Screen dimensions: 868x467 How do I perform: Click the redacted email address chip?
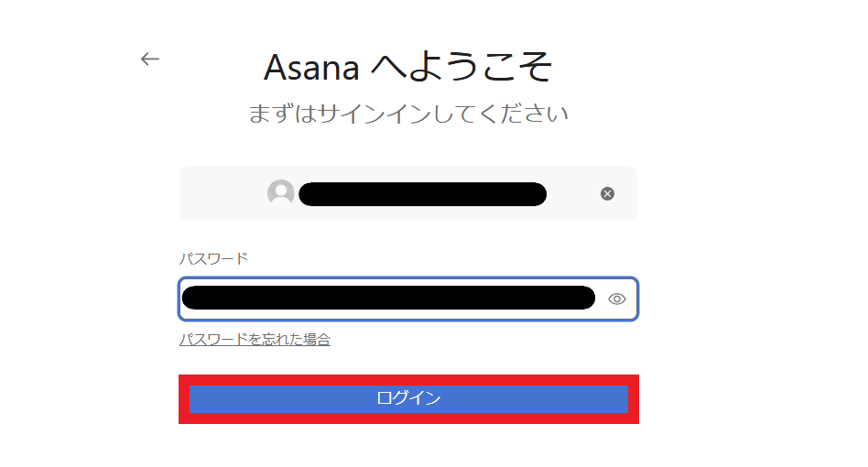(422, 193)
